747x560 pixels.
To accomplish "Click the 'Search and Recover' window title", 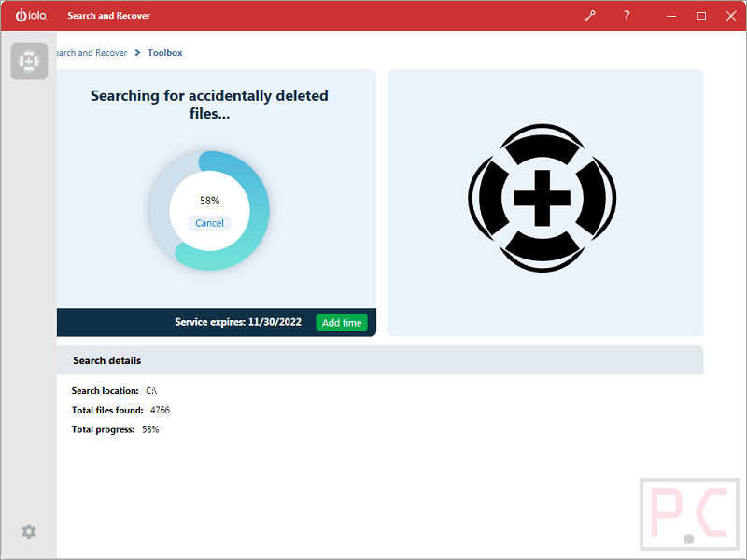I will pos(108,16).
